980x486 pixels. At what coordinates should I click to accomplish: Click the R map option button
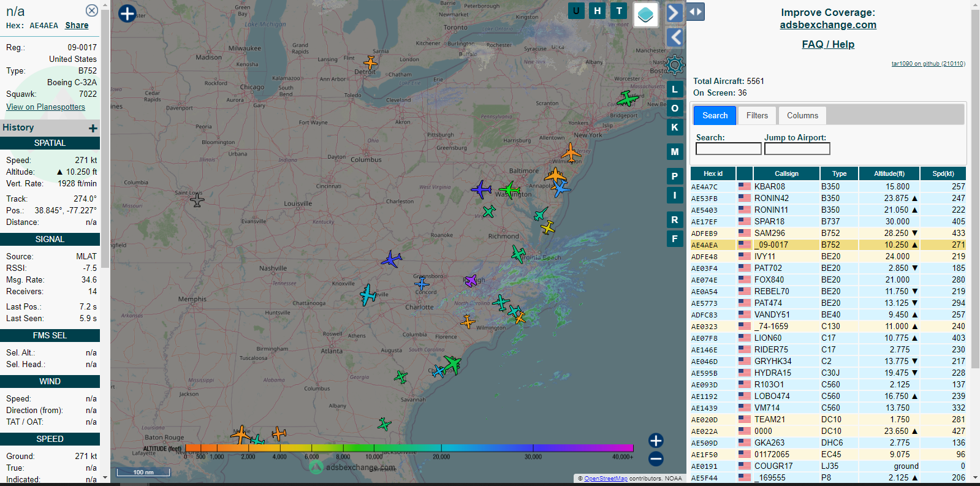pos(675,220)
